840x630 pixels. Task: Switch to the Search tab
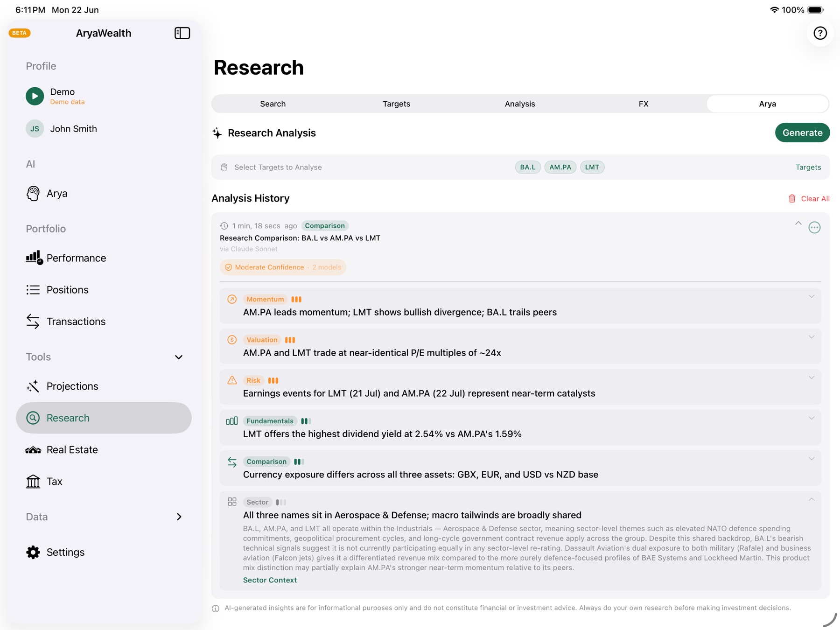273,104
